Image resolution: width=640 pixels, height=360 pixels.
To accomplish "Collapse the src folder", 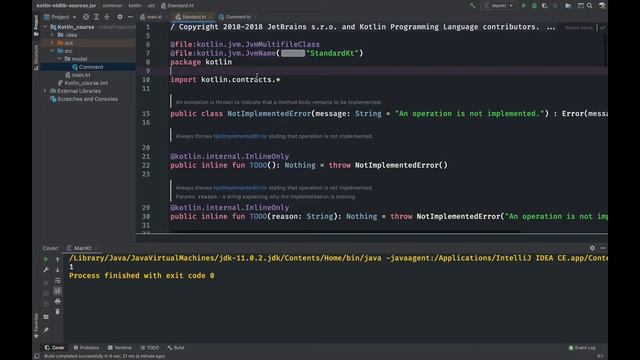I will [x=52, y=51].
